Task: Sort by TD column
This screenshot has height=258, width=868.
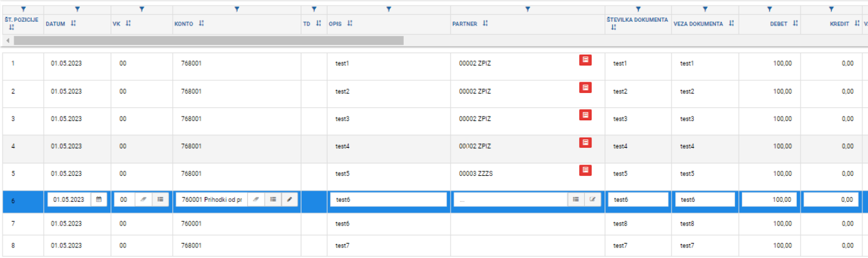Action: point(318,24)
